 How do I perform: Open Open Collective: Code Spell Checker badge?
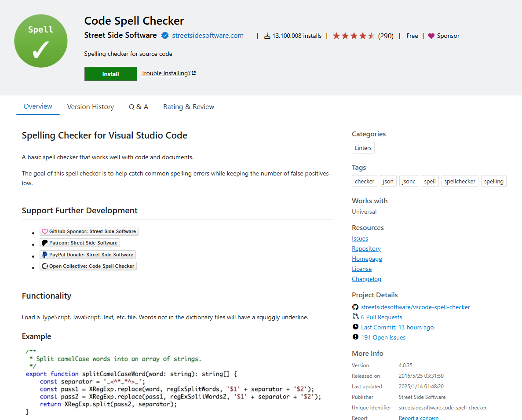point(88,266)
